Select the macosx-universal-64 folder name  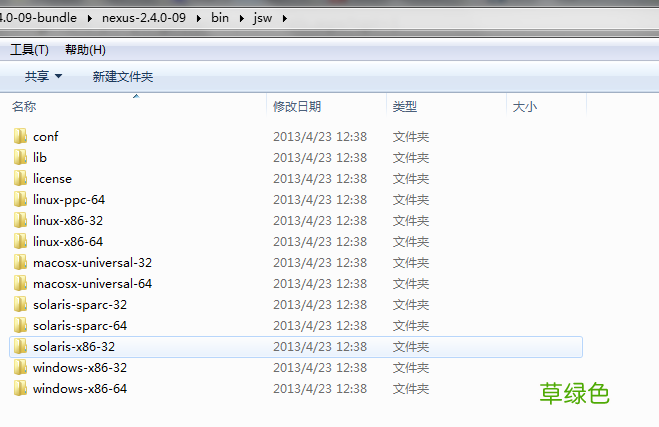coord(92,284)
